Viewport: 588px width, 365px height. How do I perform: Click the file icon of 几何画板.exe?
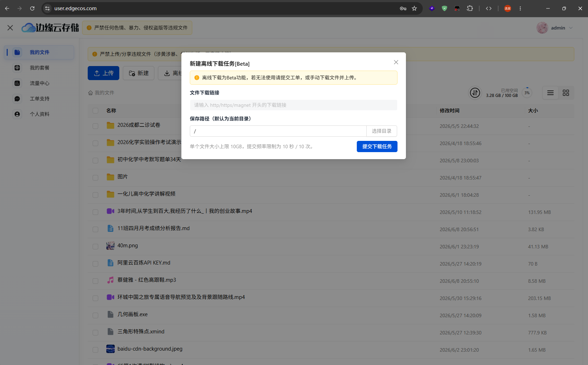pyautogui.click(x=111, y=314)
